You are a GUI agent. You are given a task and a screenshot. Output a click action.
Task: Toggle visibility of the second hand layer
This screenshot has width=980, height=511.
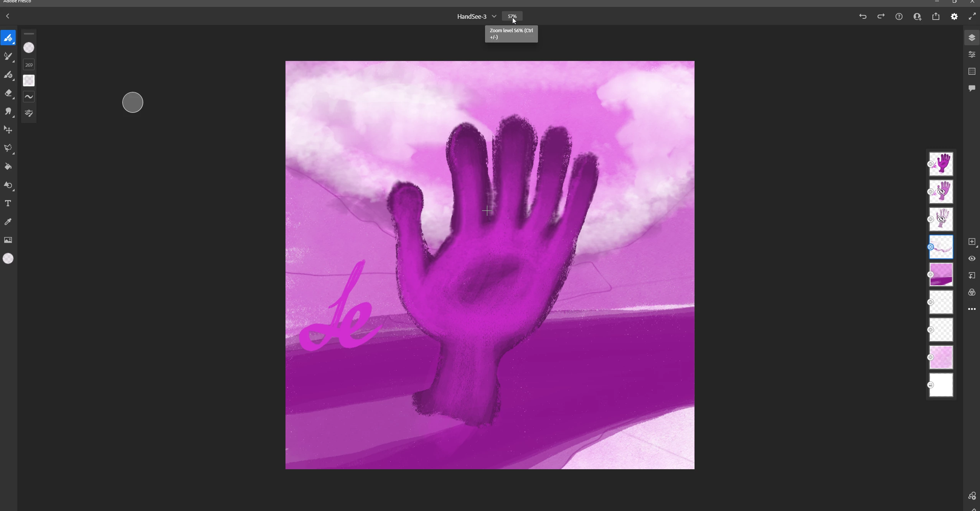tap(941, 192)
